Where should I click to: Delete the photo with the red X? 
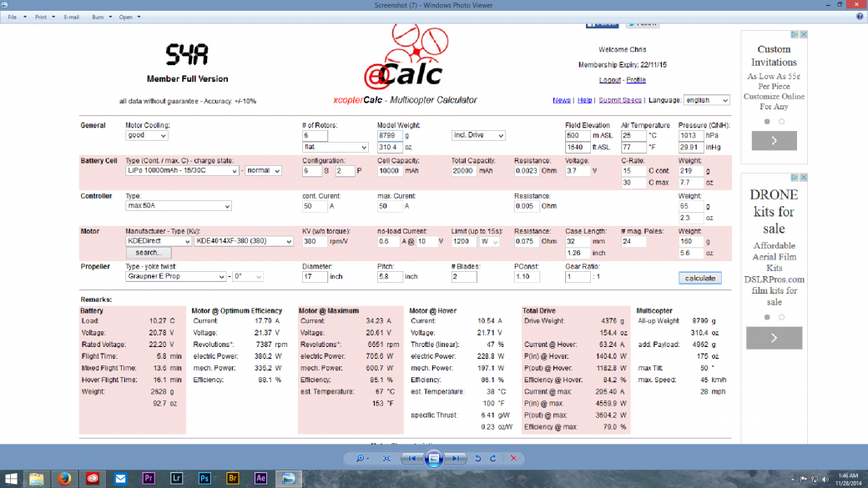point(514,458)
